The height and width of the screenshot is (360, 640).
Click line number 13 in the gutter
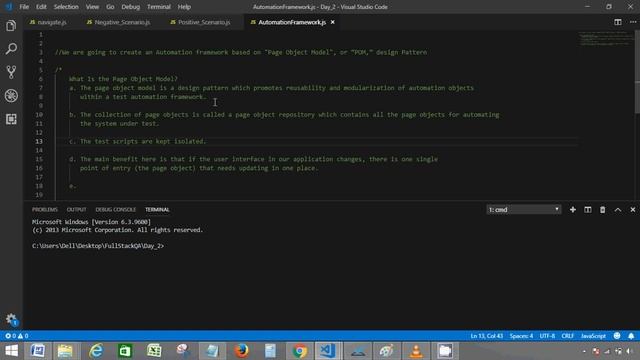point(39,141)
